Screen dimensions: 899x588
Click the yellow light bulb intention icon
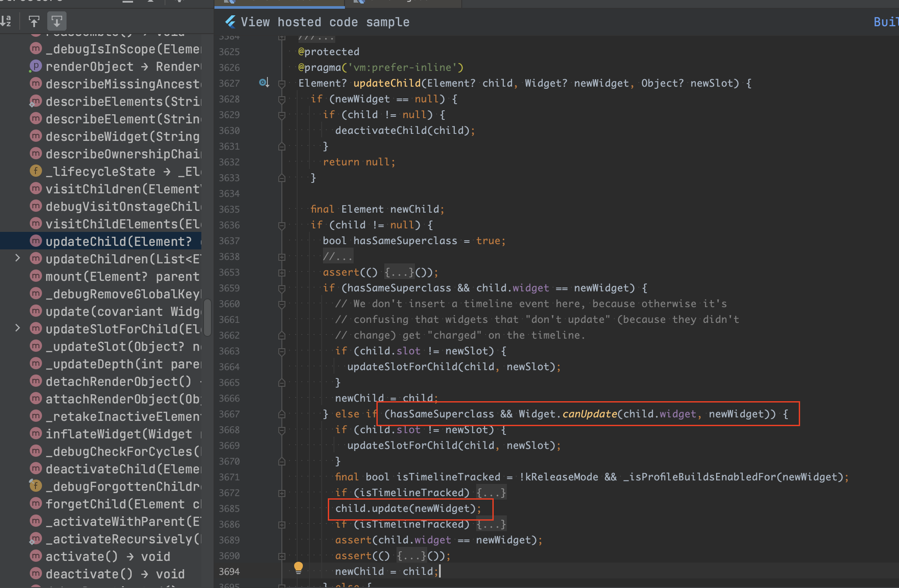[298, 568]
